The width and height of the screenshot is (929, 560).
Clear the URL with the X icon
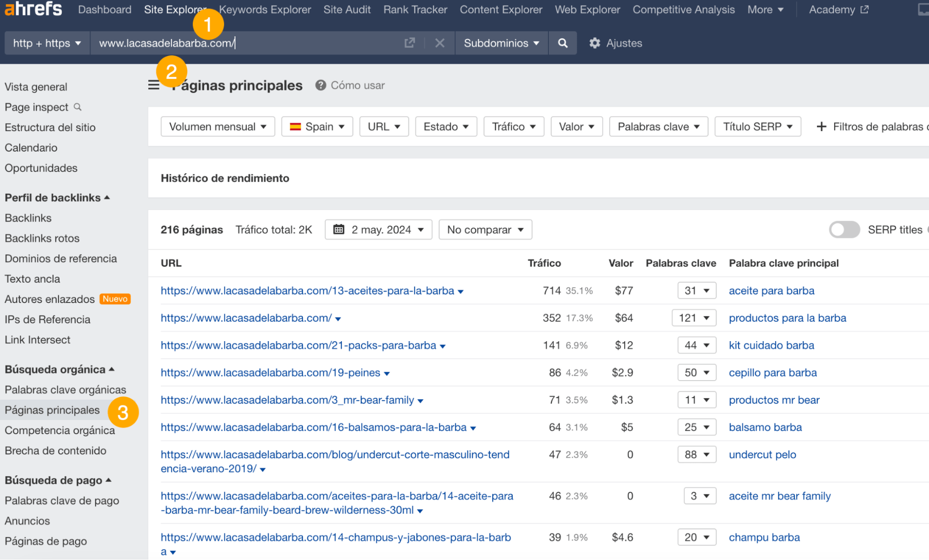pos(439,43)
